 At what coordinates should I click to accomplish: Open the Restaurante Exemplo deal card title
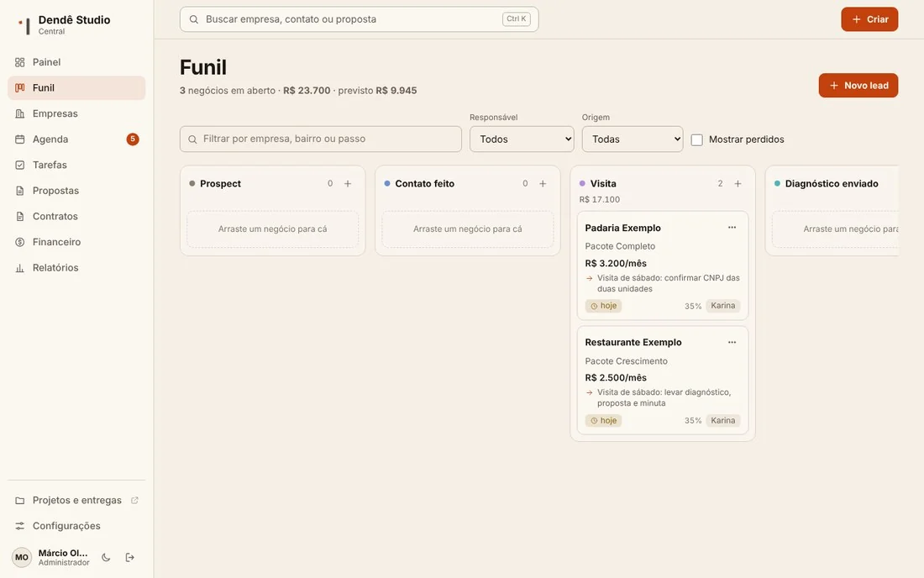[633, 342]
